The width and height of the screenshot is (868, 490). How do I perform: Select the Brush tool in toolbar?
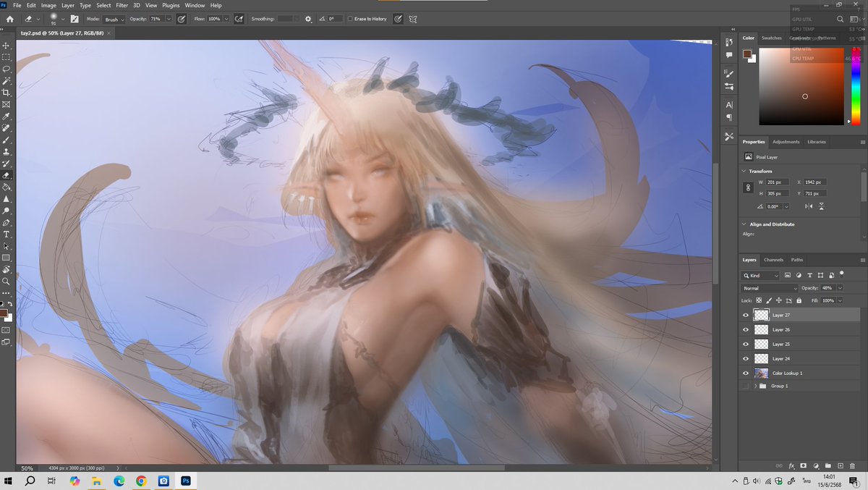7,140
